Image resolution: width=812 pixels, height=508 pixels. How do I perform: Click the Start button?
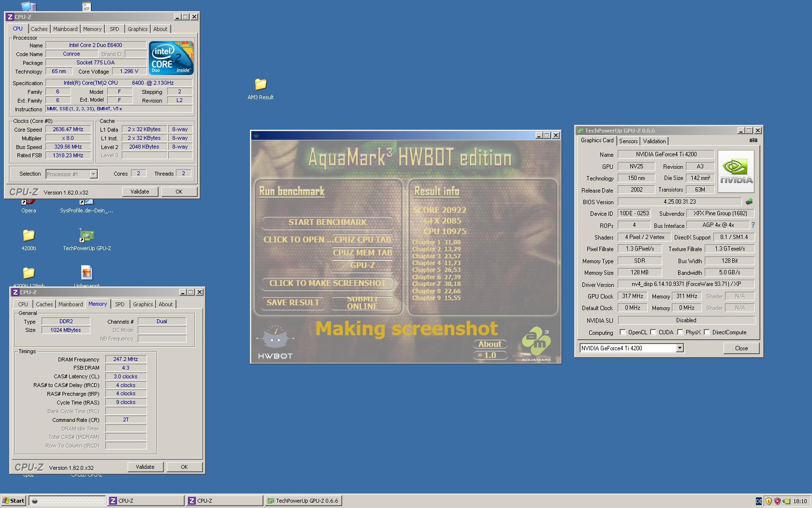13,501
